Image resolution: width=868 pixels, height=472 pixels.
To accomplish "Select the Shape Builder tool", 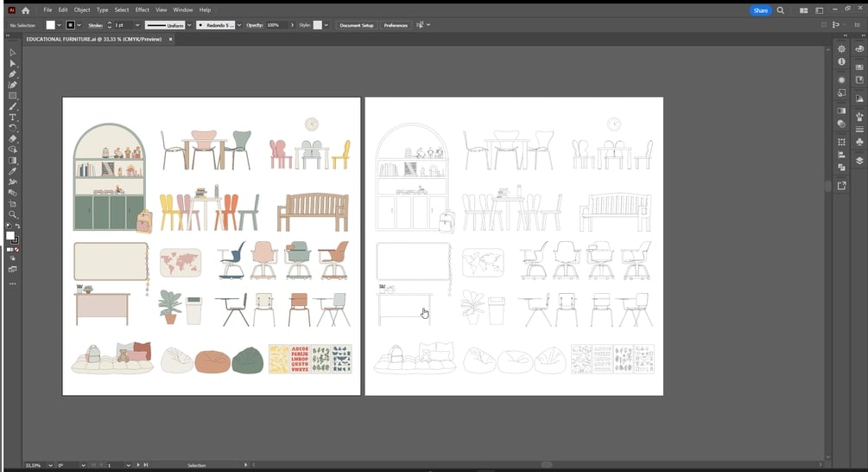I will 12,150.
